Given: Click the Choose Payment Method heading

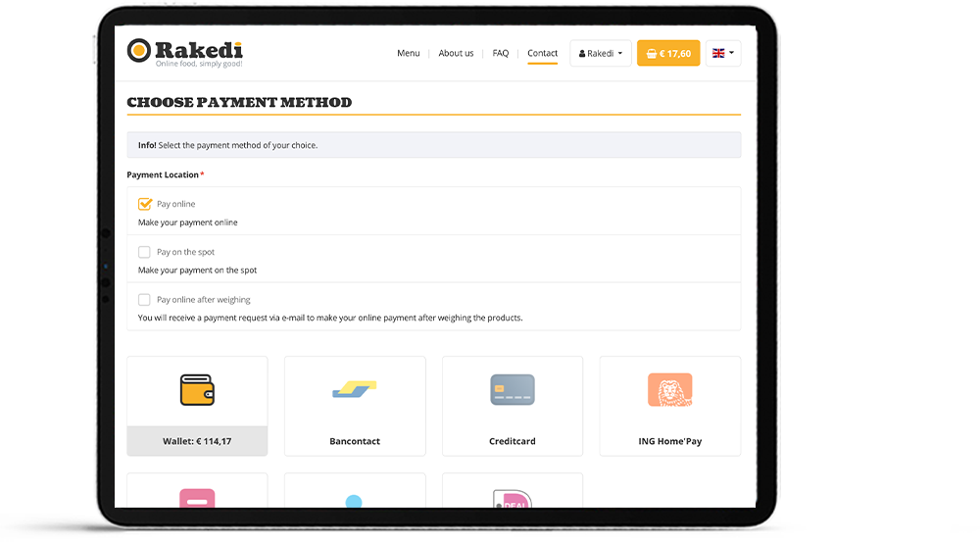Looking at the screenshot, I should pos(239,103).
